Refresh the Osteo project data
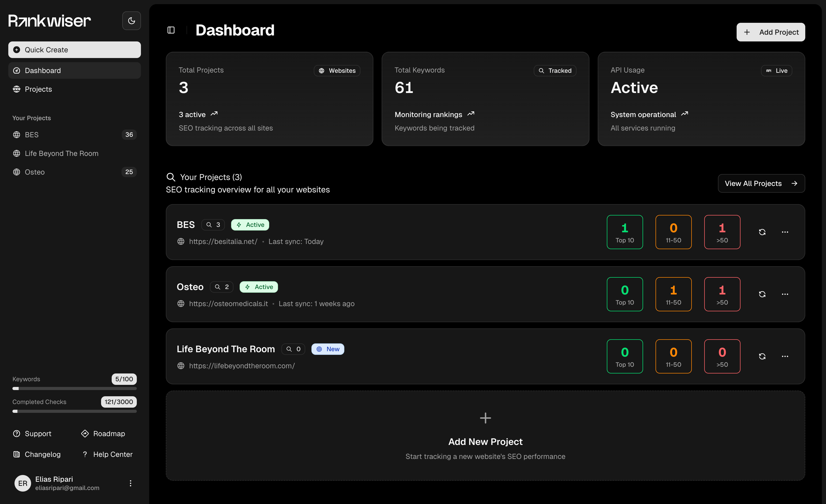This screenshot has width=826, height=504. click(x=762, y=294)
